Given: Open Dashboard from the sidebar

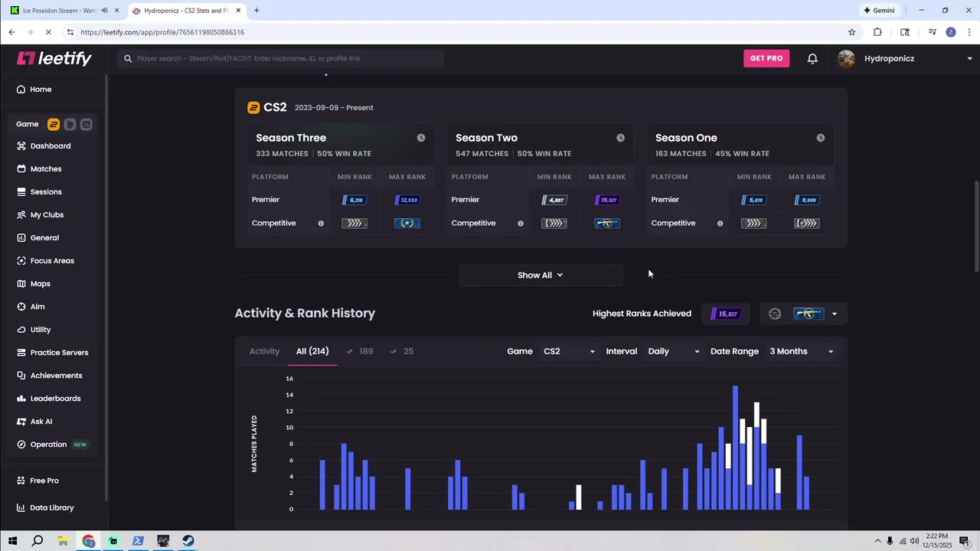Looking at the screenshot, I should (50, 146).
